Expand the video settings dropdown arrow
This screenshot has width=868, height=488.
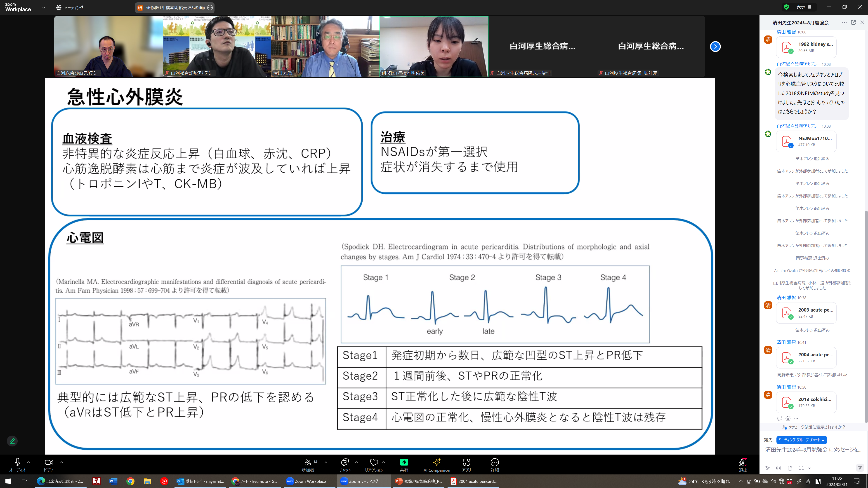click(61, 462)
